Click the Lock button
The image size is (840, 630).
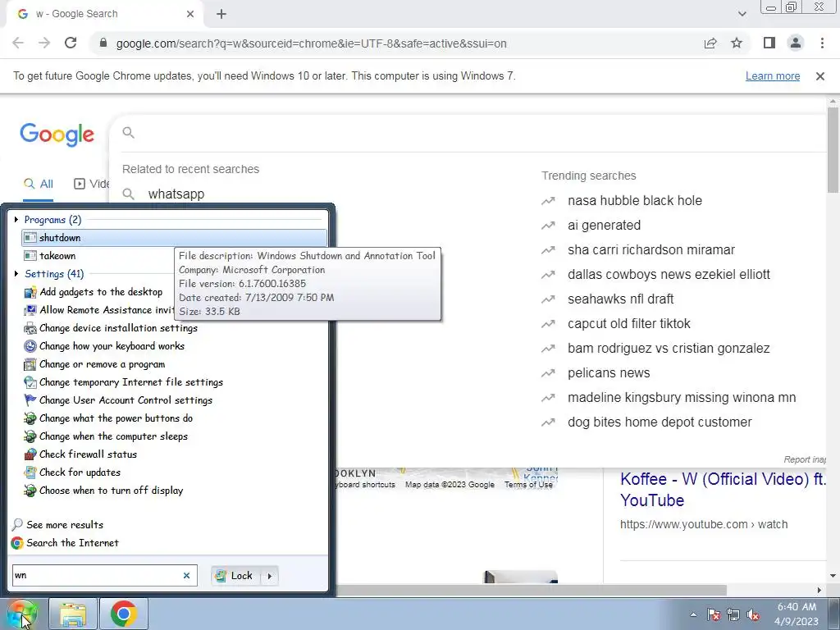(235, 576)
